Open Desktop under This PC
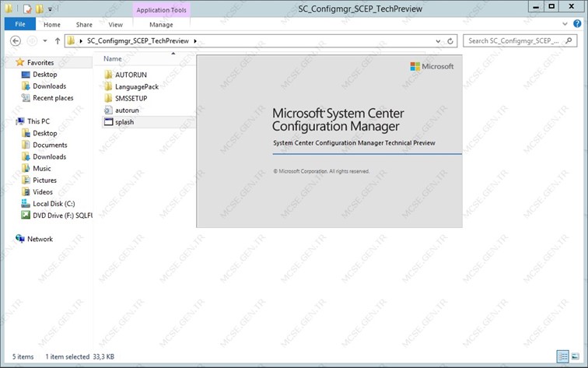The height and width of the screenshot is (368, 588). click(45, 133)
